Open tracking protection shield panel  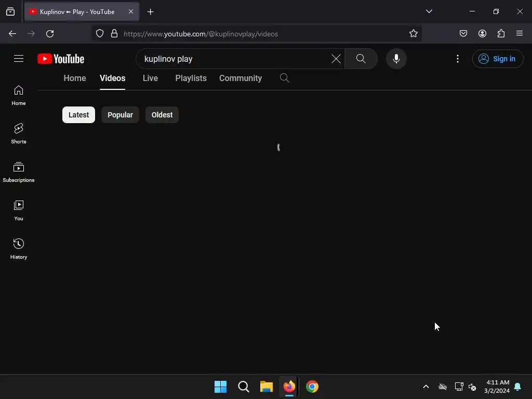100,33
